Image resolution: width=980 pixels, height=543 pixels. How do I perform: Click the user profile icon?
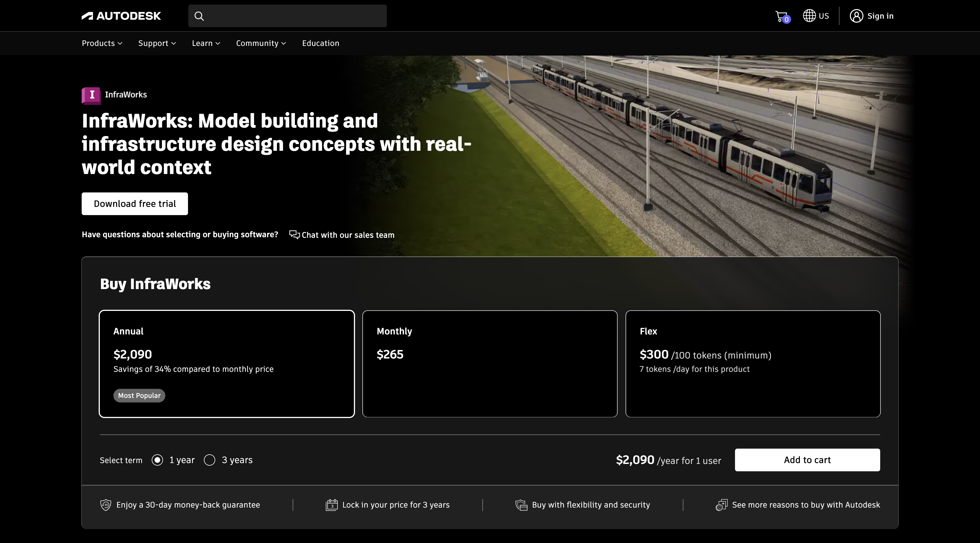click(x=856, y=16)
